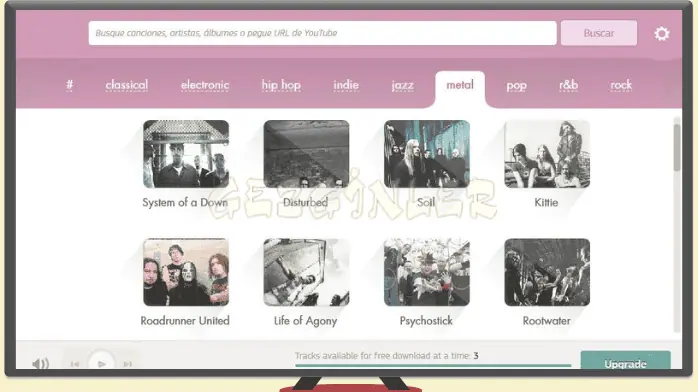Open the pop genre tab

tap(516, 85)
